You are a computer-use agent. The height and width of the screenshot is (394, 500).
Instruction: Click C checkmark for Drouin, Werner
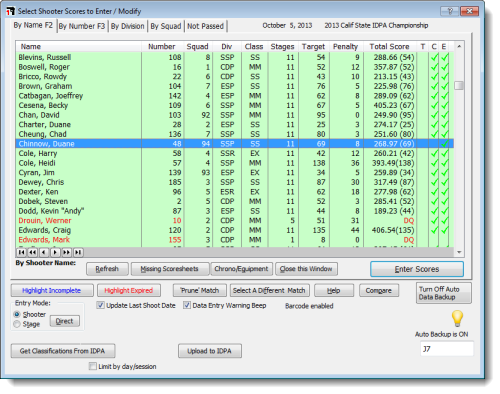click(x=434, y=221)
